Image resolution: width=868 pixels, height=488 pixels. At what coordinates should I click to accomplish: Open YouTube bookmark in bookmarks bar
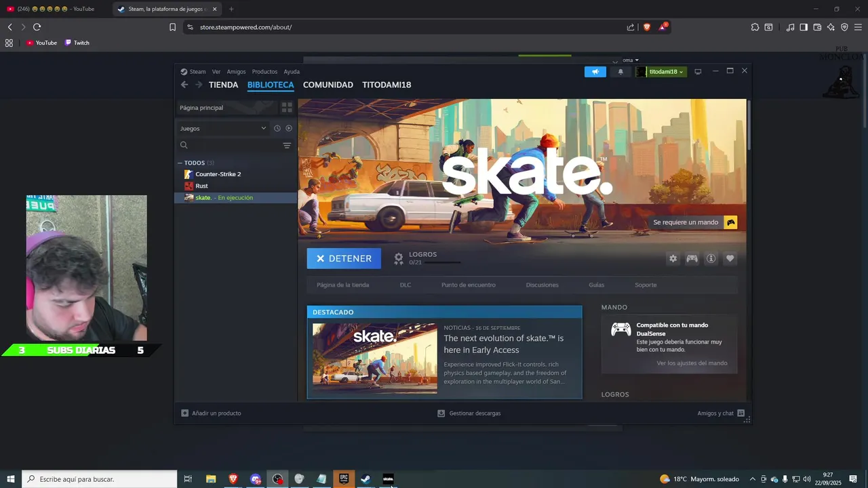point(41,43)
